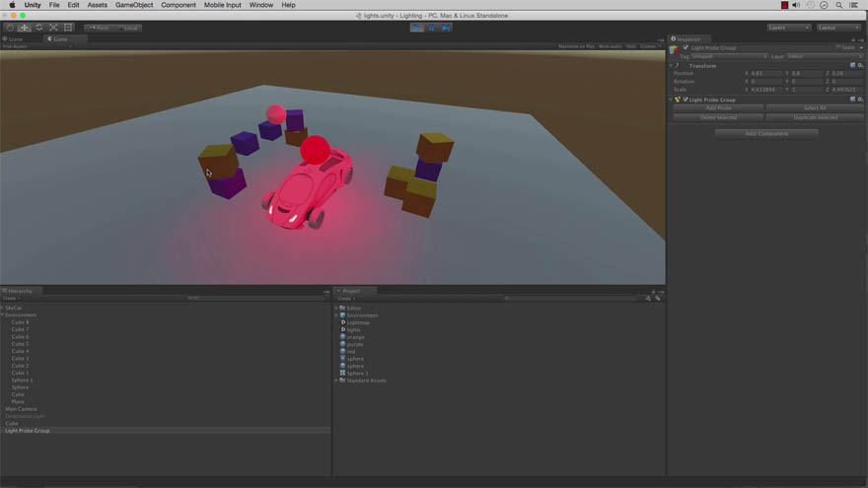Open the Tag dropdown

coord(729,56)
